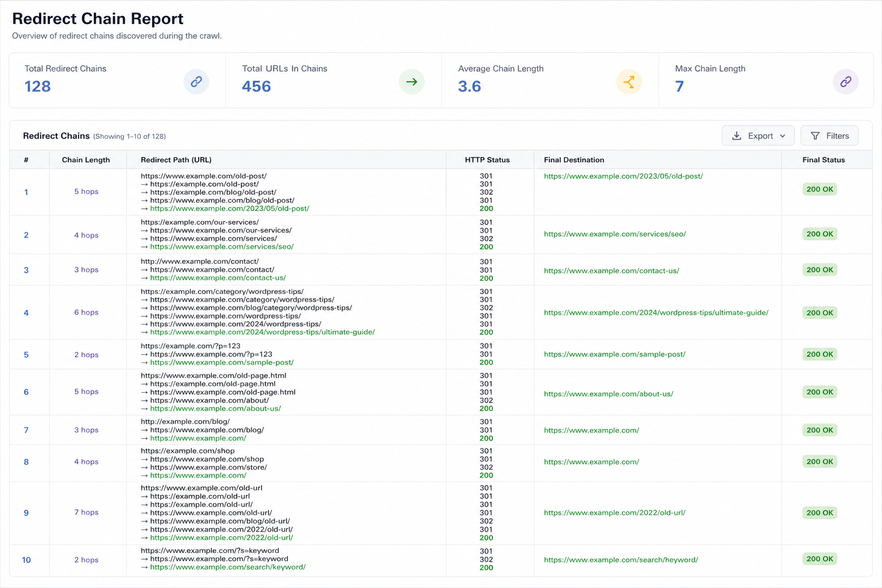Click the Redirect Chain Report title
Screen dimensions: 882x588
point(98,19)
